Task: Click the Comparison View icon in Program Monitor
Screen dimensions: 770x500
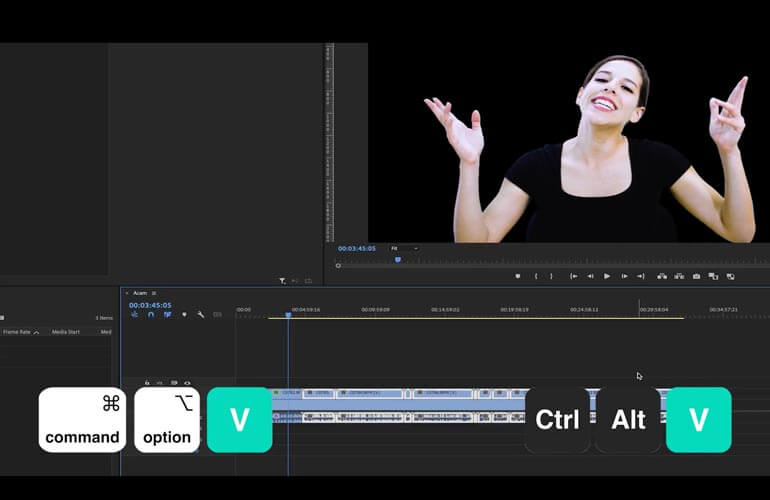Action: (713, 277)
